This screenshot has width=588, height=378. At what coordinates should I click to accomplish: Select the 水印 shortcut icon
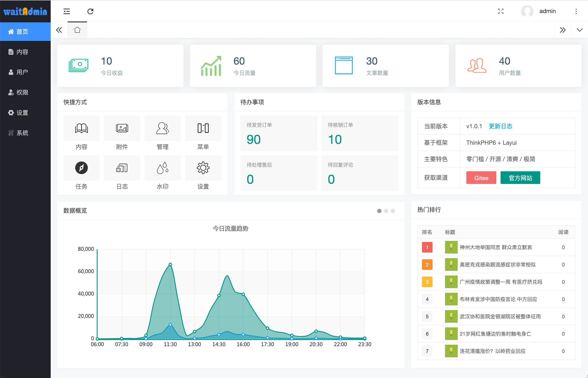[162, 168]
